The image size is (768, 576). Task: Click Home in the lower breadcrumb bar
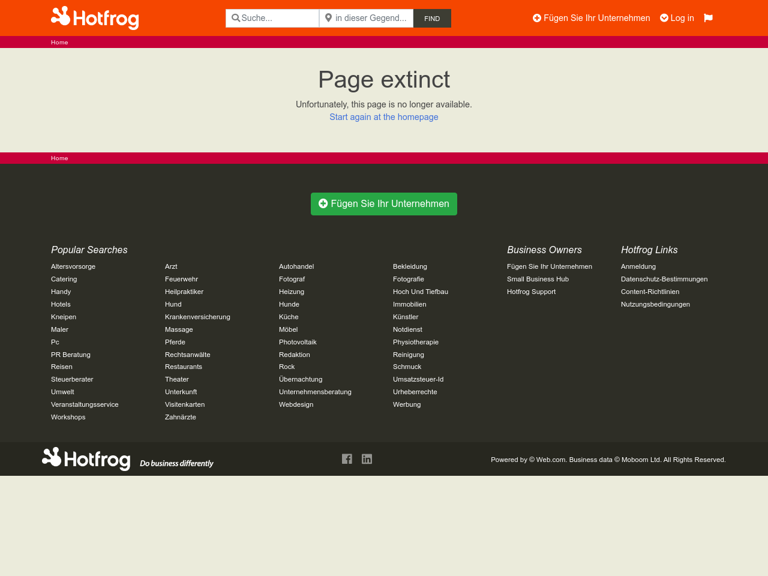60,158
